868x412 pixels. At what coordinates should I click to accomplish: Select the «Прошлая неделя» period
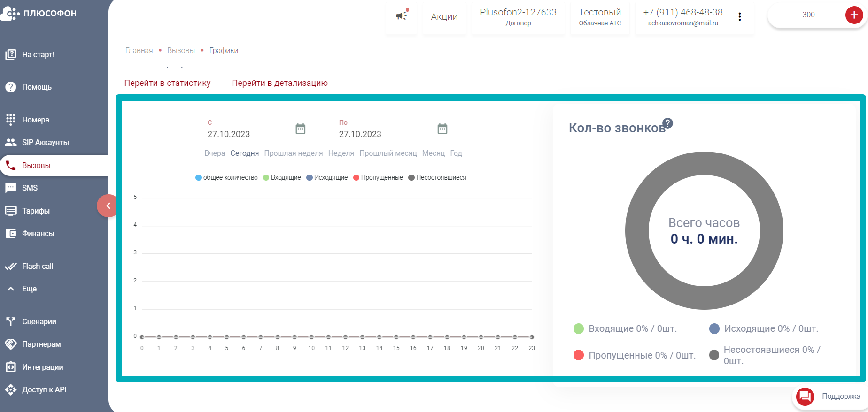tap(294, 153)
